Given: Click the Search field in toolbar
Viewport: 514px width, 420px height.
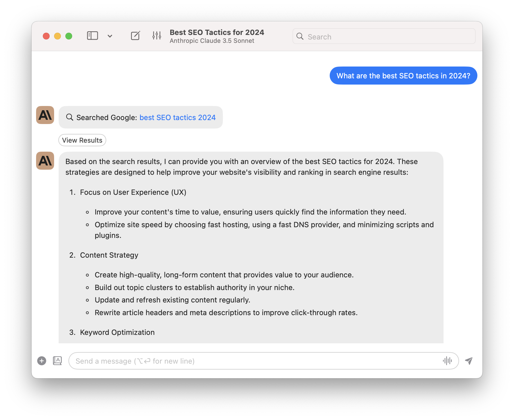Looking at the screenshot, I should pos(389,37).
